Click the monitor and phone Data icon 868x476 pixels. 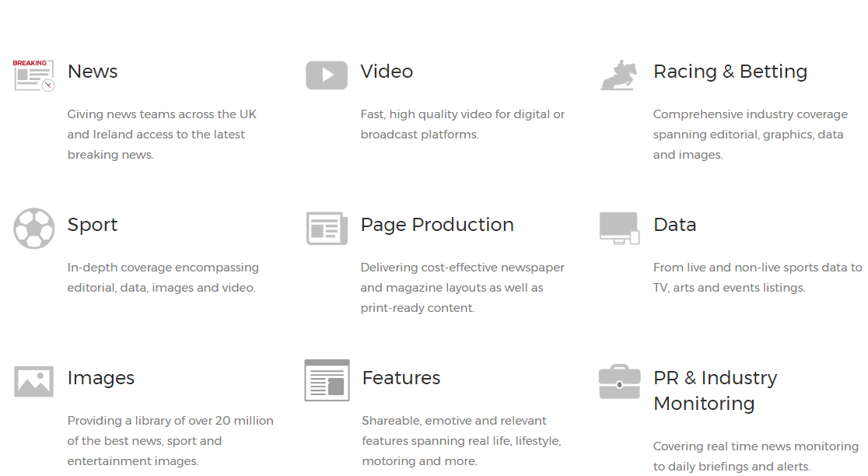[619, 229]
